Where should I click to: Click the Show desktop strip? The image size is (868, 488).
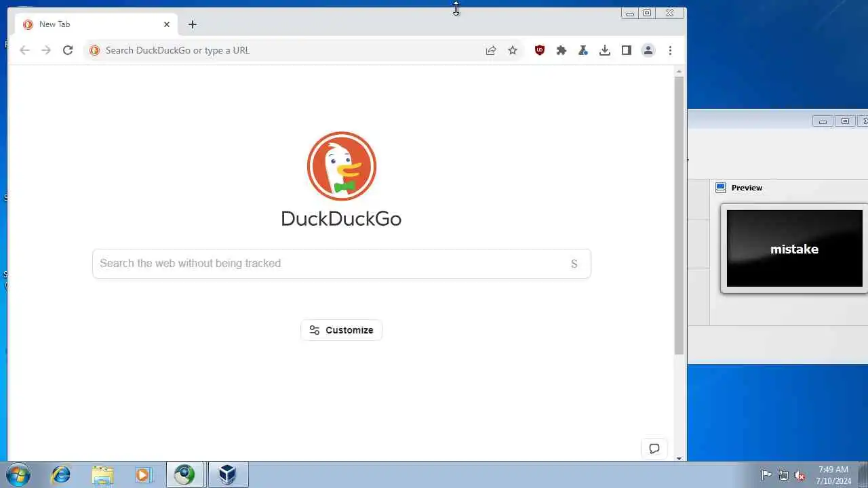[x=863, y=474]
